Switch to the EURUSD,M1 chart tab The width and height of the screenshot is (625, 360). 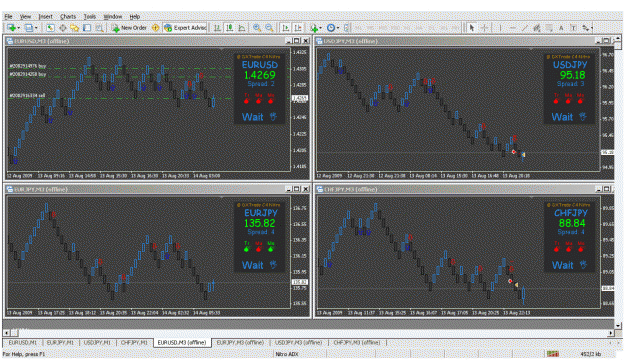[x=22, y=342]
